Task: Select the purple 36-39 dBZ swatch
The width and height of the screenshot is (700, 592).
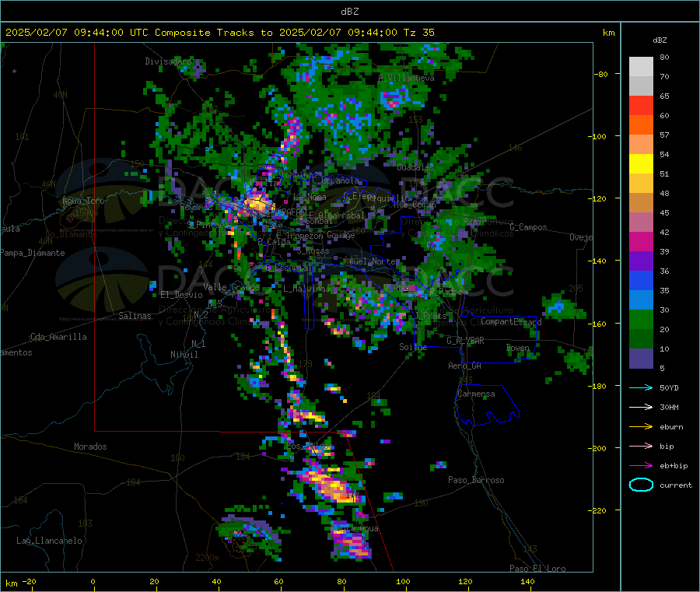Action: click(641, 261)
